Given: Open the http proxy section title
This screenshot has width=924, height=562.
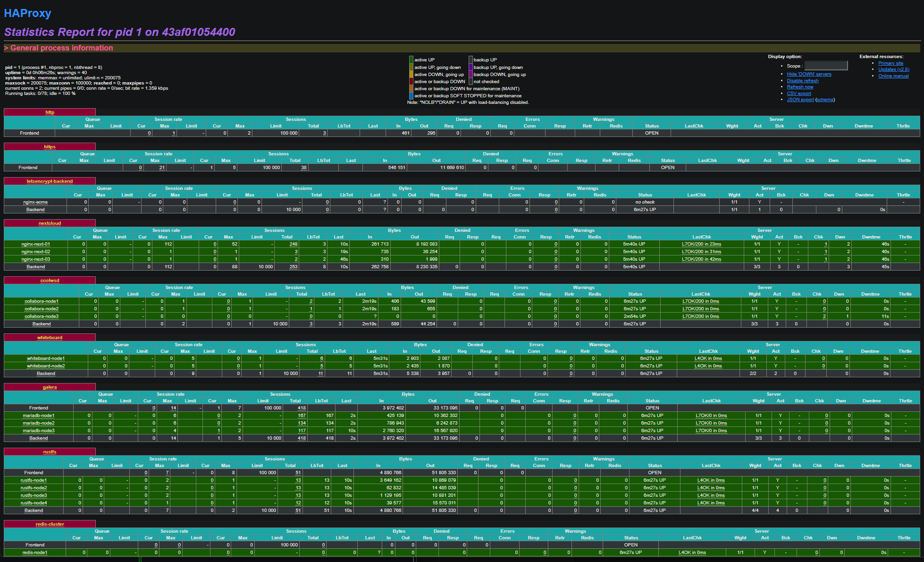Looking at the screenshot, I should [x=50, y=112].
